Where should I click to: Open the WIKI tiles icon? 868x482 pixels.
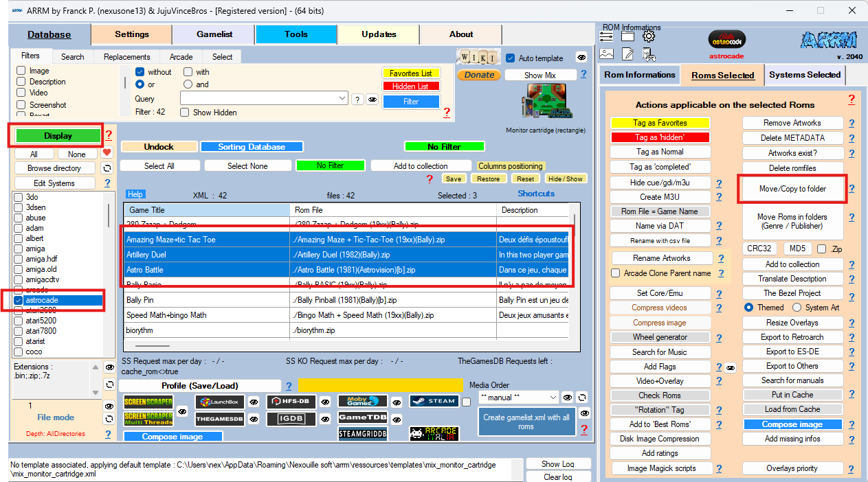tap(478, 58)
